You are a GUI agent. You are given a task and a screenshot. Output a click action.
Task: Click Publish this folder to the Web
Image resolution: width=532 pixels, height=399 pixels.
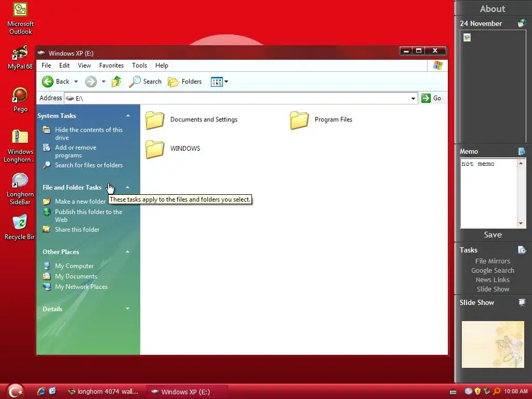click(88, 216)
